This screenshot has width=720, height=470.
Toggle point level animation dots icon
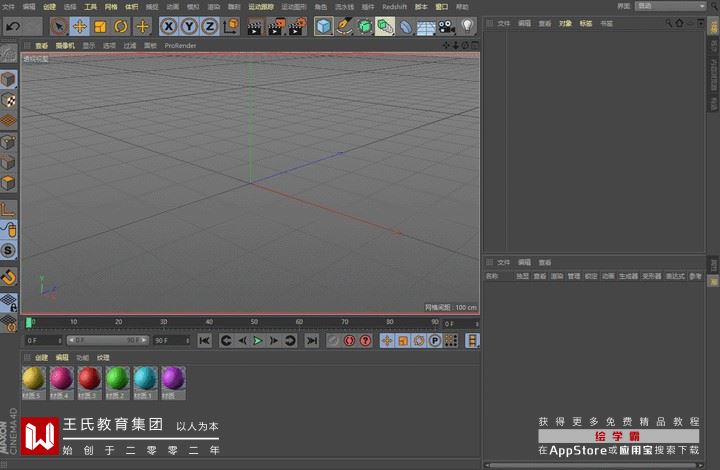(450, 341)
